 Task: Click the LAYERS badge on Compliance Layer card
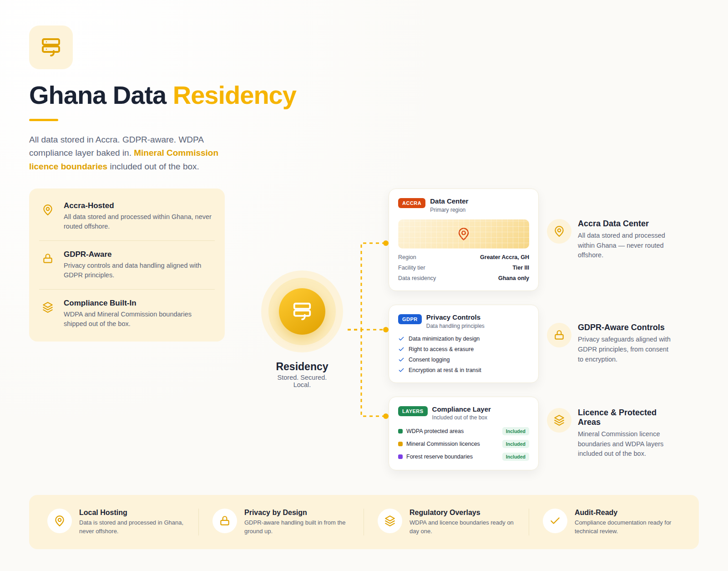click(x=413, y=411)
